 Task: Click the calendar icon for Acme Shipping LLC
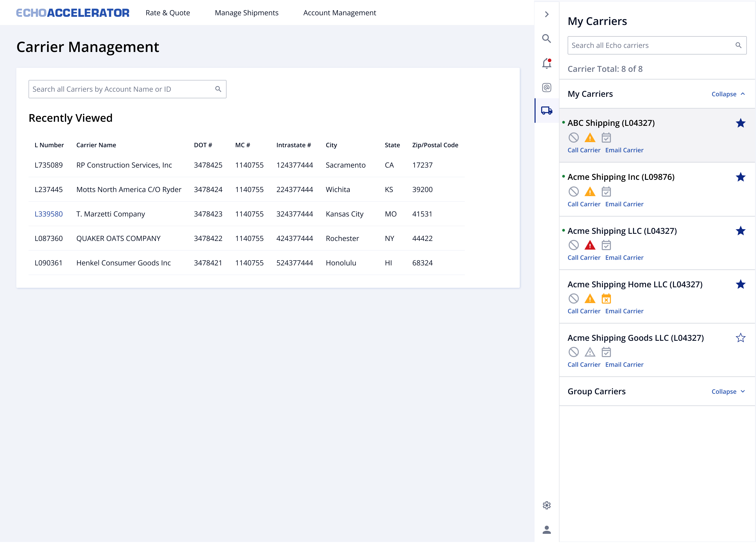(x=606, y=245)
